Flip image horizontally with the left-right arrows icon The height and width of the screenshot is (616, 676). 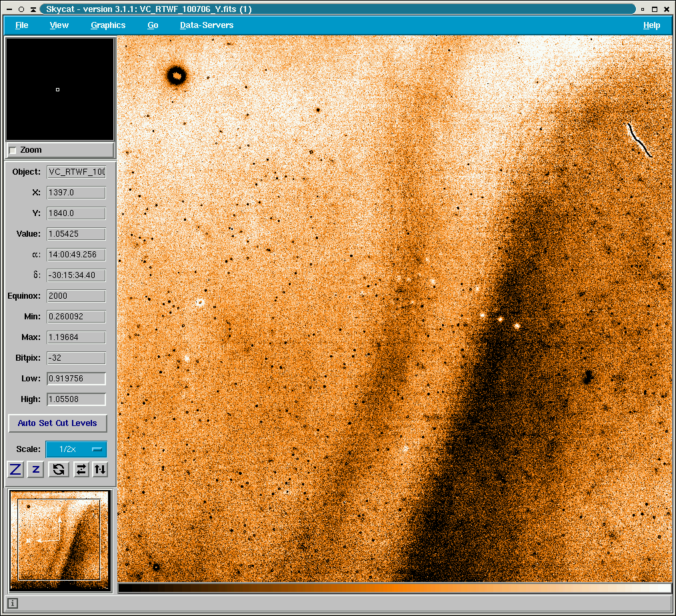(81, 469)
